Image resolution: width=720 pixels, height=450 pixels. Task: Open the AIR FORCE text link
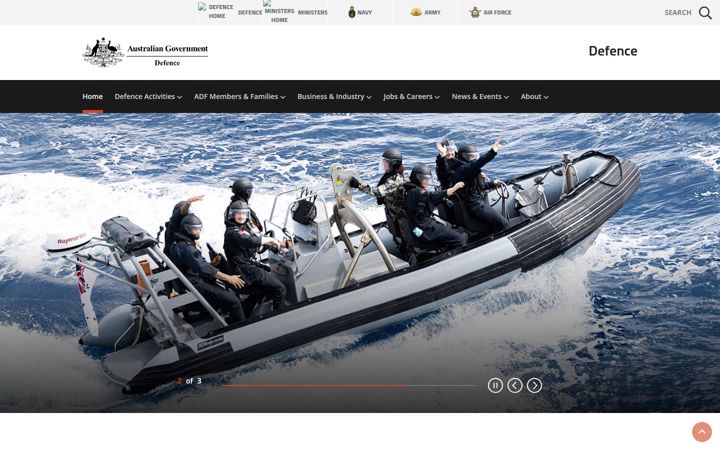(x=497, y=12)
